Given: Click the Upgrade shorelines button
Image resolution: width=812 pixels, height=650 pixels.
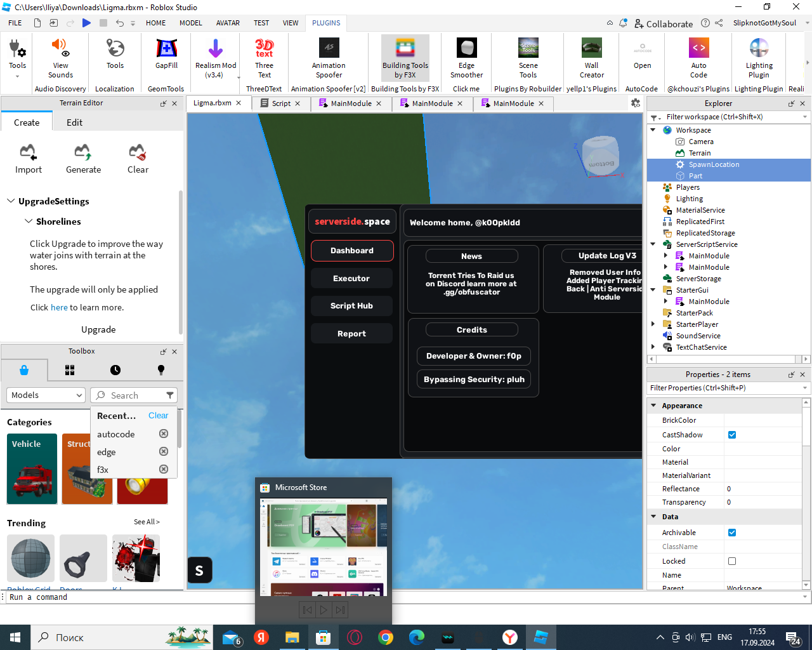Looking at the screenshot, I should click(x=98, y=329).
